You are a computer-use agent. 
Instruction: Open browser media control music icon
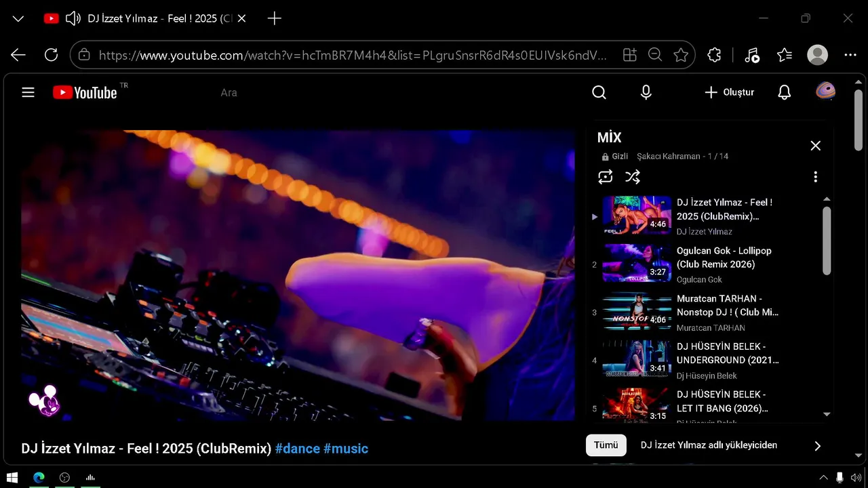pos(751,55)
